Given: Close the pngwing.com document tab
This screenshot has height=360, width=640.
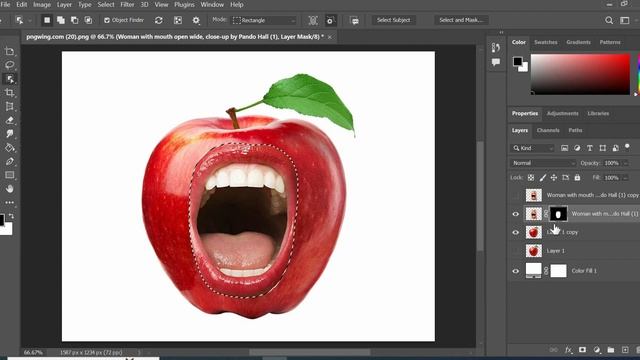Looking at the screenshot, I should (329, 37).
